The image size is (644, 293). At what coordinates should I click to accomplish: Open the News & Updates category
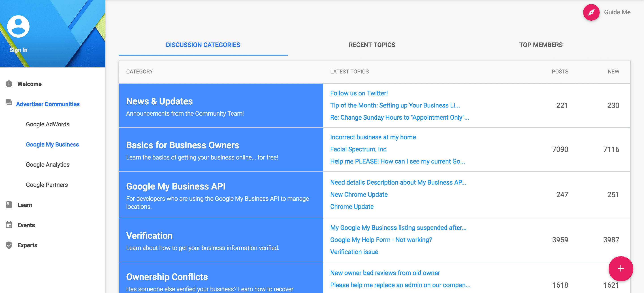pos(159,101)
